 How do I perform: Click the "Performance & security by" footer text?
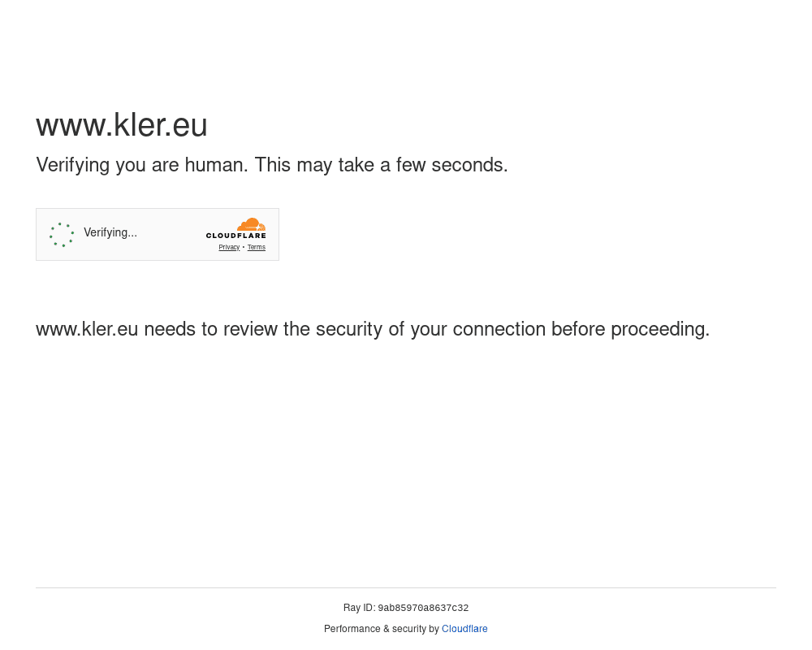click(x=381, y=629)
